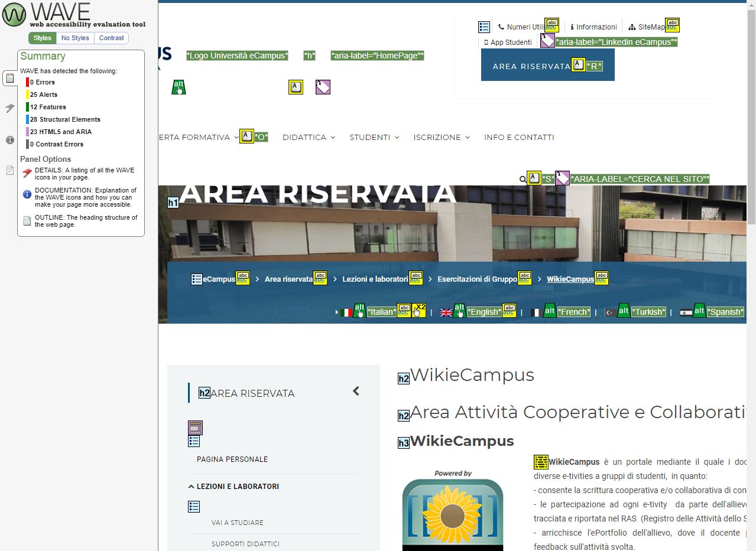This screenshot has width=756, height=551.
Task: Click the page icon beside OUTLINE option
Action: pos(27,221)
